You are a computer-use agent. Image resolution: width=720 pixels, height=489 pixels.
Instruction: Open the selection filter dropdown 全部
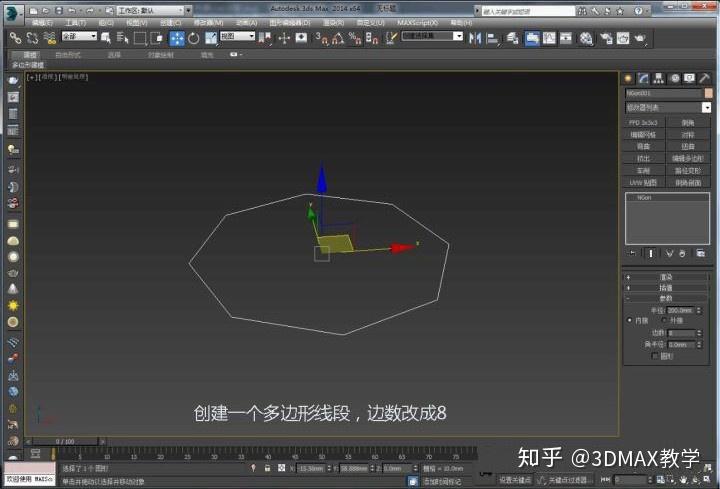(79, 36)
